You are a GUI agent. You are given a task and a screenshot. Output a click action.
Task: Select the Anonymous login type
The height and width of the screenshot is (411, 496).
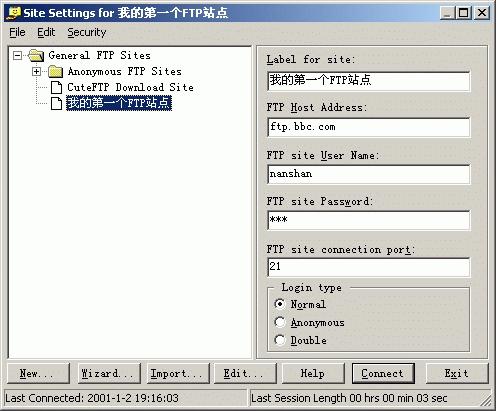280,322
